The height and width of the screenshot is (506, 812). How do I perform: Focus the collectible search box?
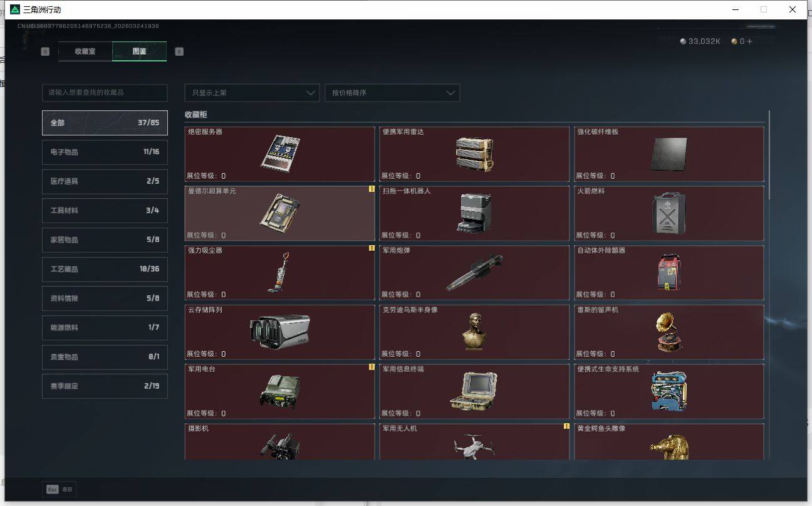point(105,93)
